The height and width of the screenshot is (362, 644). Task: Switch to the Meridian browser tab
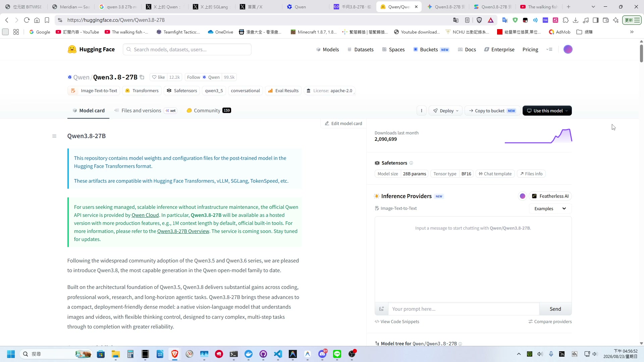(71, 7)
